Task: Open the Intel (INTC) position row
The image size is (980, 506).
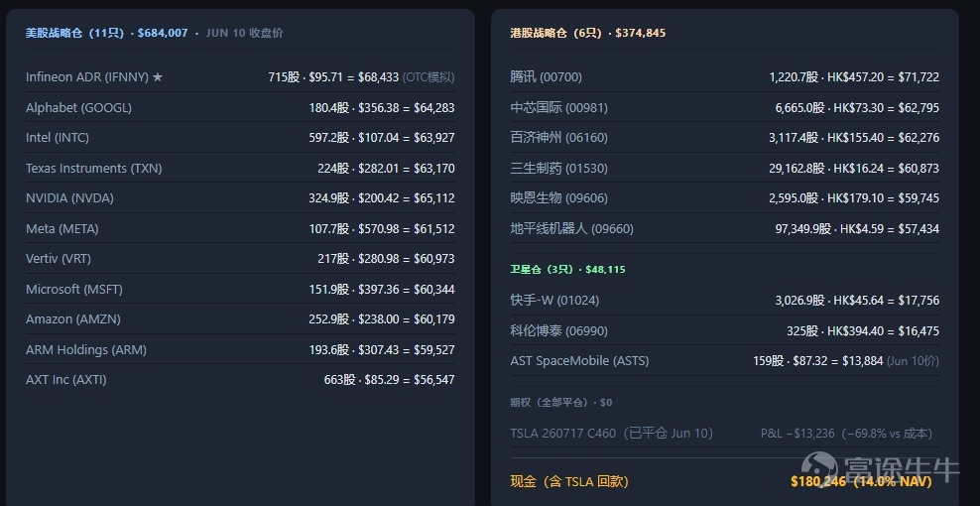Action: [x=240, y=138]
